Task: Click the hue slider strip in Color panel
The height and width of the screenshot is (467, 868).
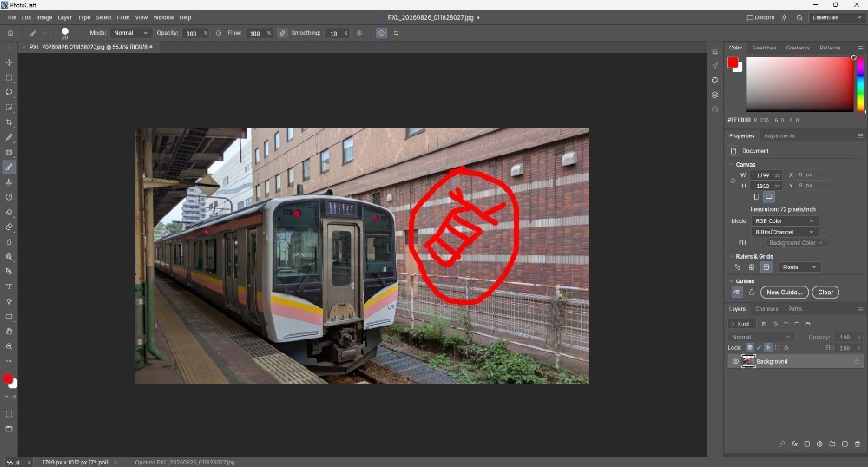Action: pos(860,85)
